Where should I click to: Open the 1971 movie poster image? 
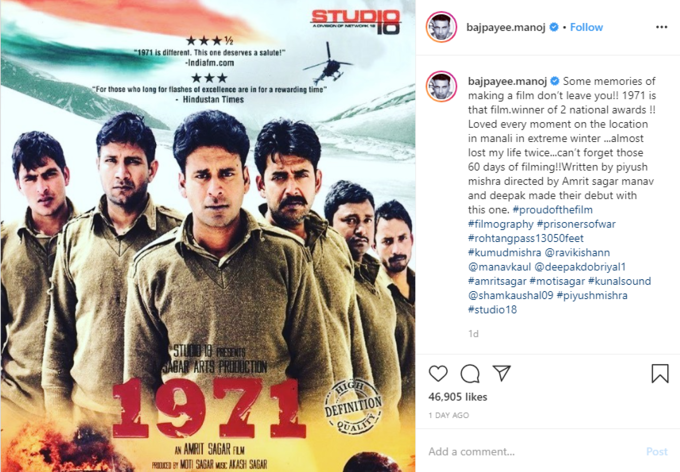coord(208,236)
